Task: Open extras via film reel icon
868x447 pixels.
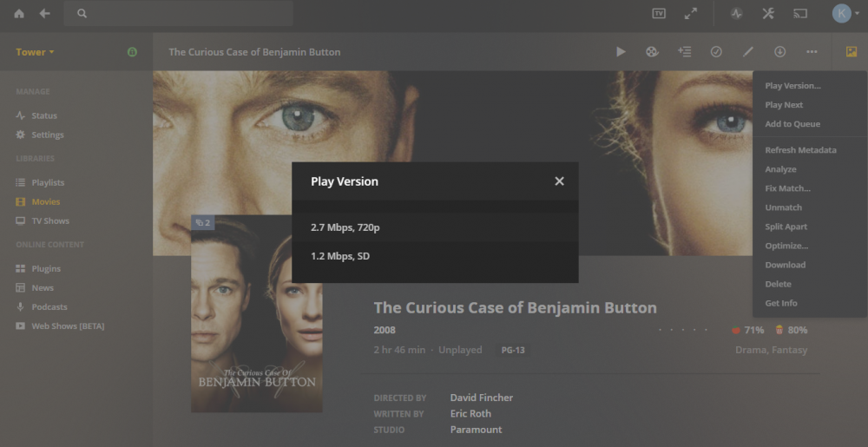Action: 652,51
